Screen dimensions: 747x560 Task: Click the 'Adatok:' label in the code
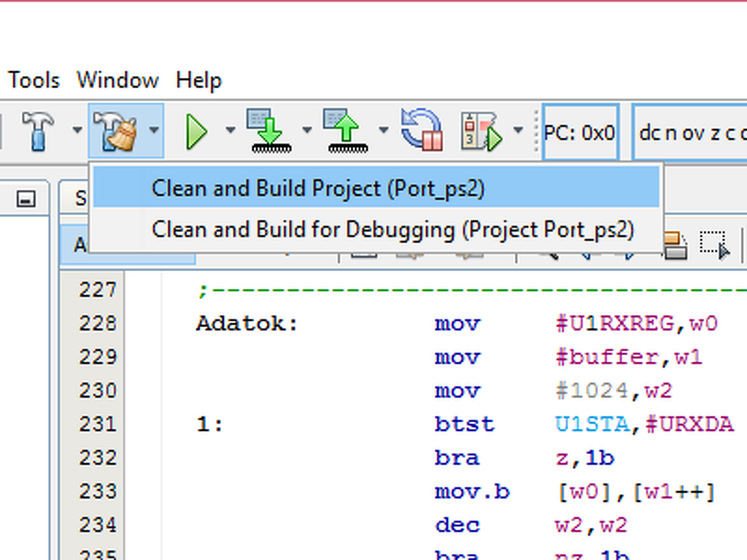[x=247, y=323]
